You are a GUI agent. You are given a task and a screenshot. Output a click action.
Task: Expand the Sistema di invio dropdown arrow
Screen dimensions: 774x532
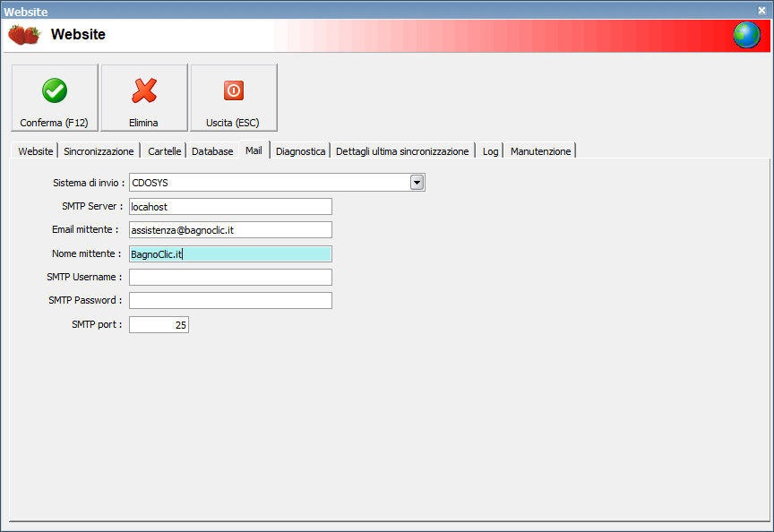(x=417, y=183)
